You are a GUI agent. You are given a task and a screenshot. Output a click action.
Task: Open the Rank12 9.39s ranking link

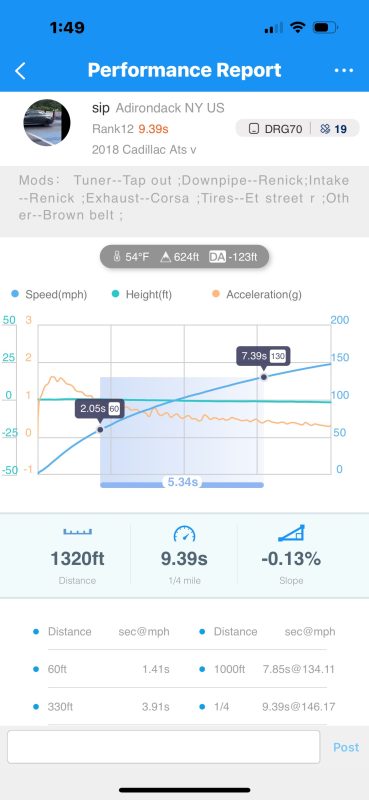(x=130, y=129)
